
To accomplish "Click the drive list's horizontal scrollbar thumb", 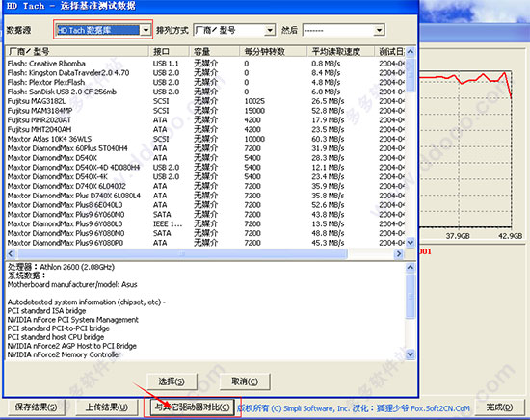I will (182, 253).
